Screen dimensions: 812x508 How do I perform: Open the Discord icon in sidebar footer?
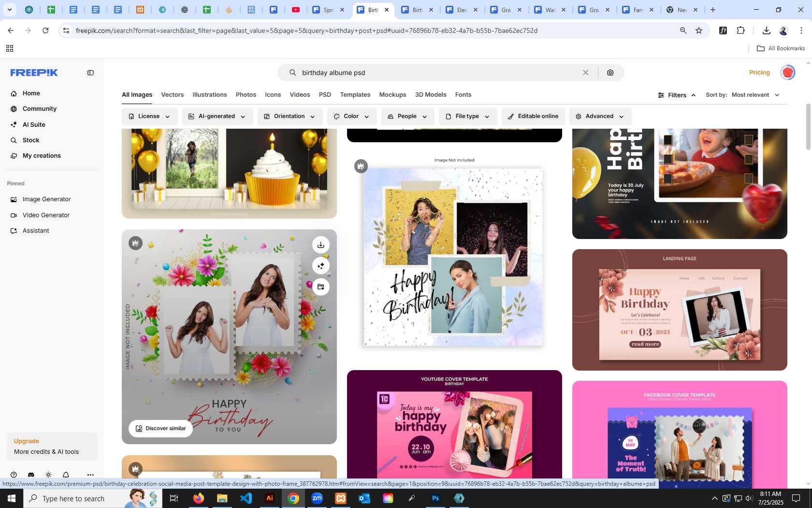31,475
